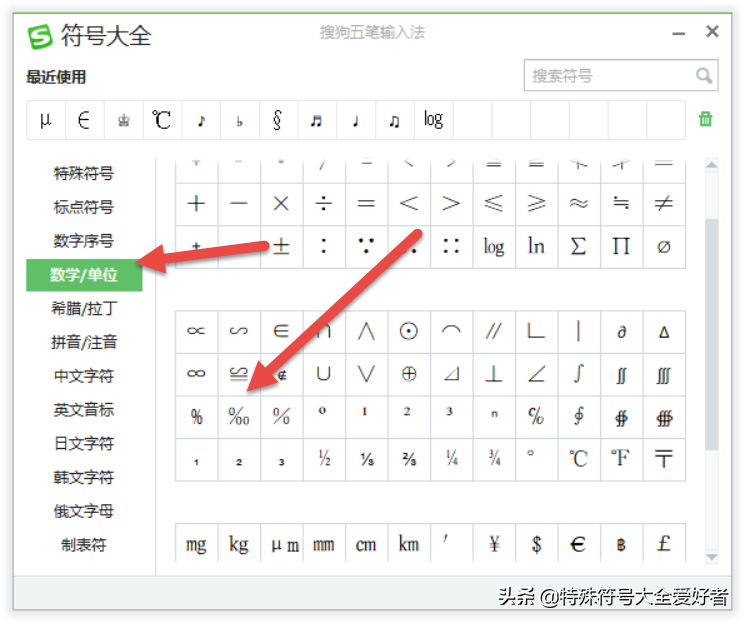
Task: Insert the triple integral ∭ symbol
Action: click(664, 374)
